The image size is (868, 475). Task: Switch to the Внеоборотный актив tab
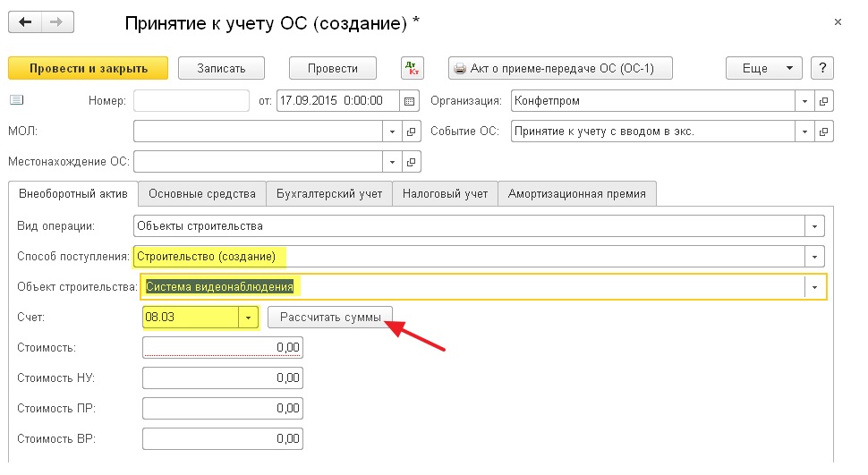click(73, 194)
